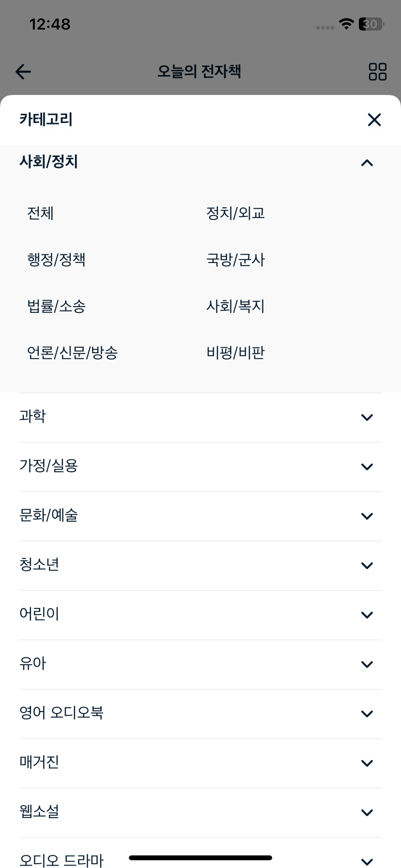Select the 비평/비판 subcategory
Viewport: 401px width, 868px height.
pyautogui.click(x=235, y=353)
